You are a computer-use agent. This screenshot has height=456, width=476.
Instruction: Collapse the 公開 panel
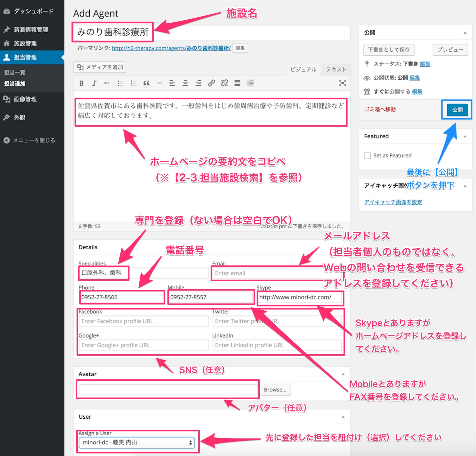(x=465, y=33)
